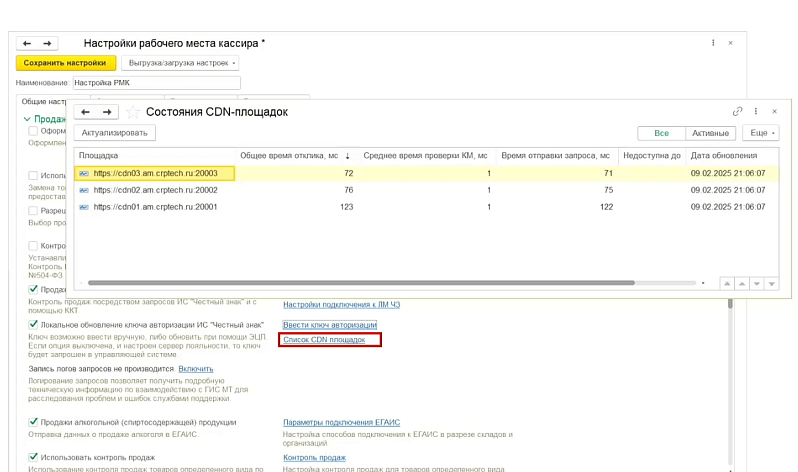The height and width of the screenshot is (472, 798).
Task: Open the Параметры подключения ЕГАИС link
Action: 341,422
